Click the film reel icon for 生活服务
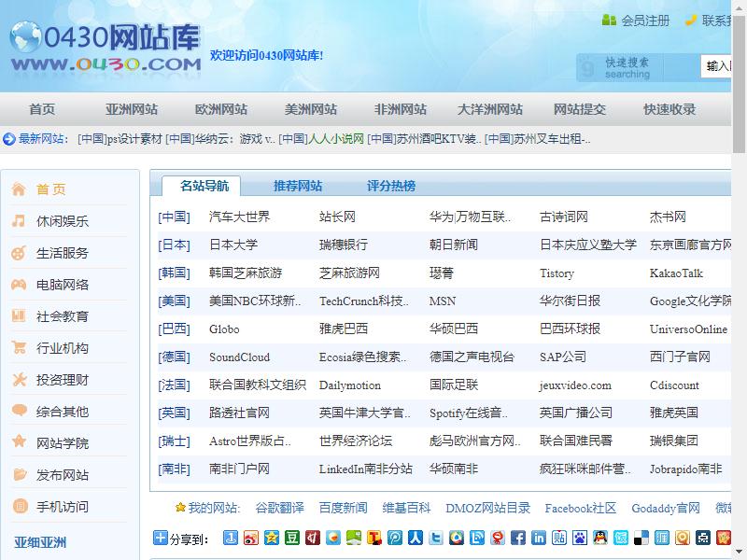 [x=19, y=253]
